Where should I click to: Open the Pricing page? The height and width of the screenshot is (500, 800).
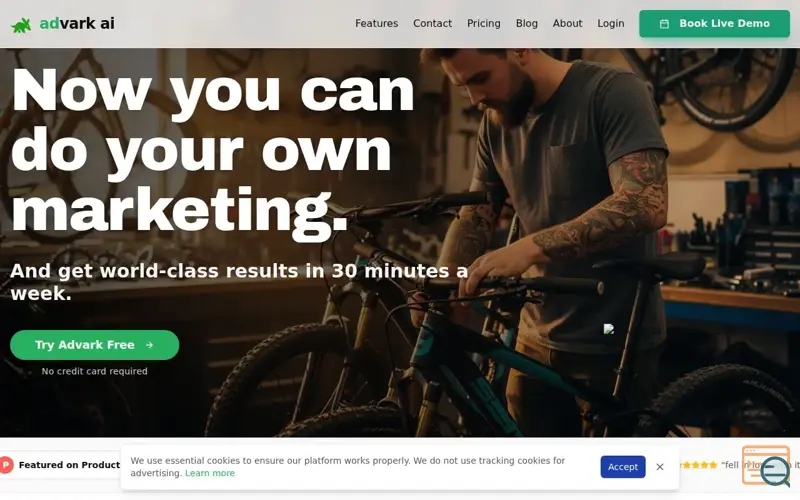pos(484,23)
